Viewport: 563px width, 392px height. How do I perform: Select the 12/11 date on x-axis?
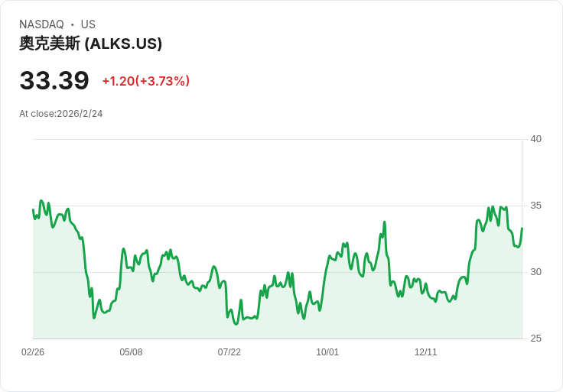tap(425, 352)
